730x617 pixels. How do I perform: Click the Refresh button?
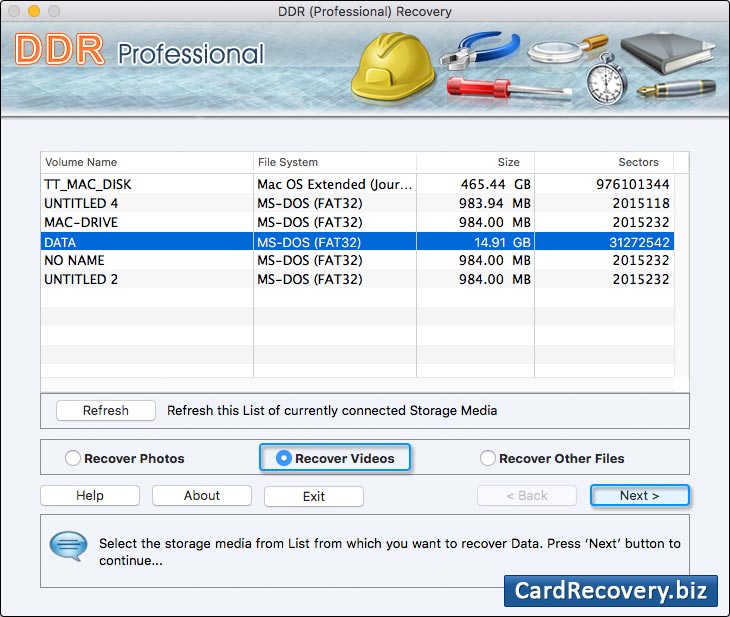(106, 411)
